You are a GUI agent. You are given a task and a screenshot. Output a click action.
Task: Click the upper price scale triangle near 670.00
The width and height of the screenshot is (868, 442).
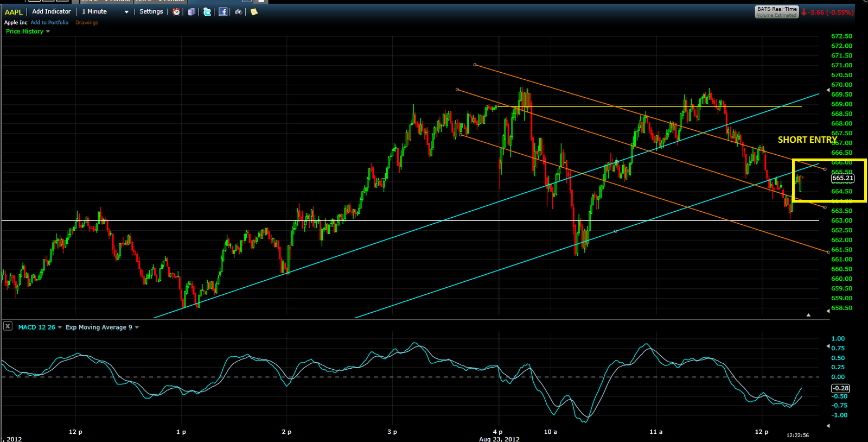(x=828, y=90)
